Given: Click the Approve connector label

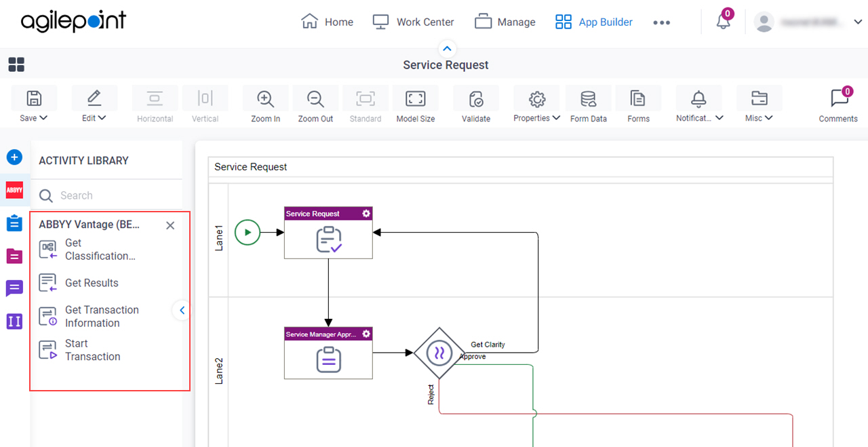Looking at the screenshot, I should 473,357.
